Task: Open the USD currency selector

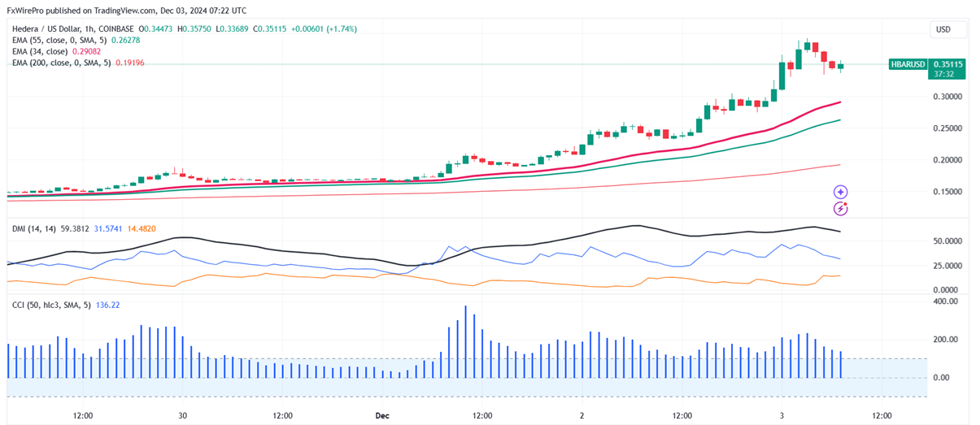Action: (947, 29)
